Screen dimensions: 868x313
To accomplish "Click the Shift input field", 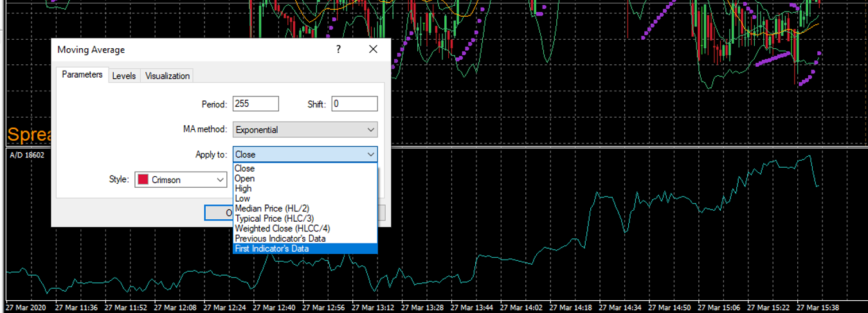I will click(x=355, y=104).
